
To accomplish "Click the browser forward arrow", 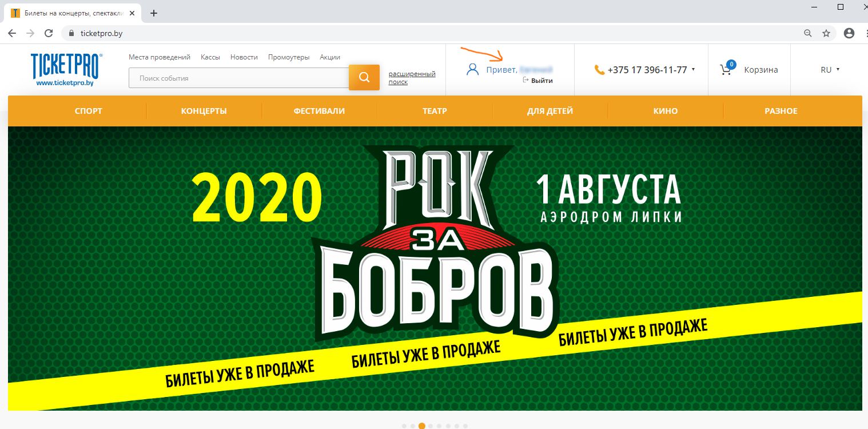I will click(x=30, y=33).
